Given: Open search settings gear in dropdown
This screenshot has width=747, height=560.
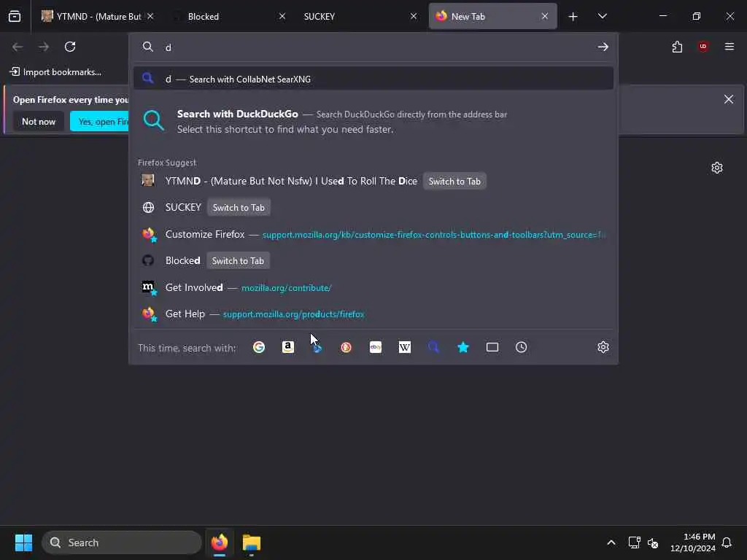Looking at the screenshot, I should coord(603,347).
